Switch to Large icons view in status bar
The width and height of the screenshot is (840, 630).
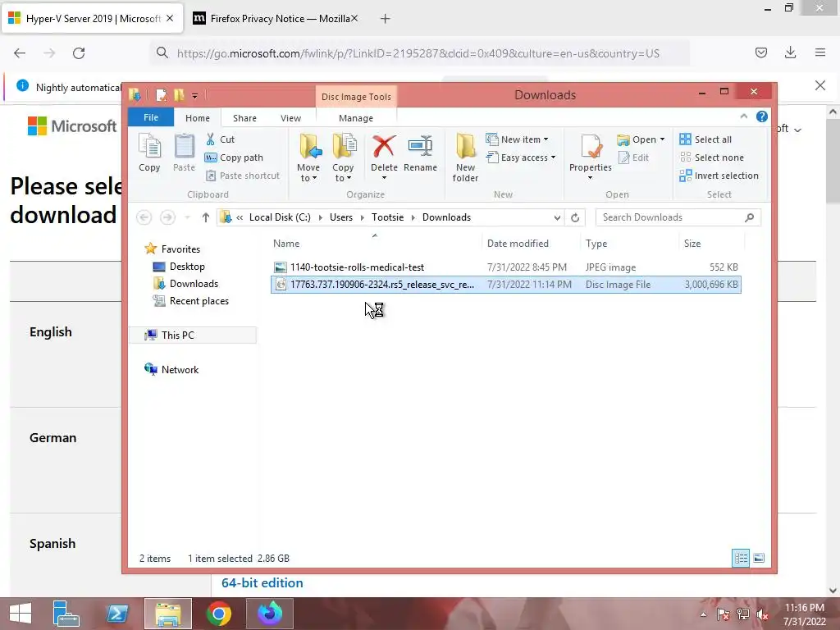(x=759, y=558)
